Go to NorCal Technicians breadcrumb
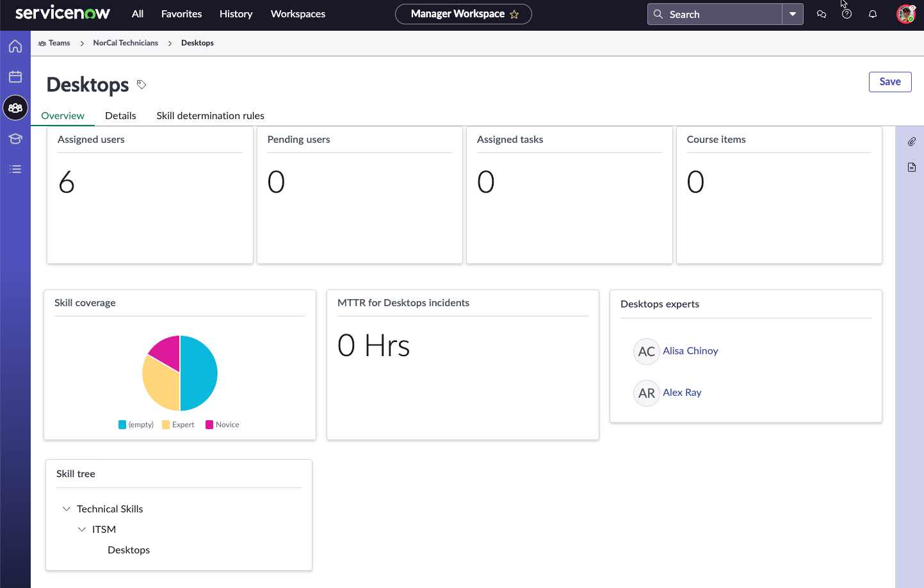 [x=126, y=43]
